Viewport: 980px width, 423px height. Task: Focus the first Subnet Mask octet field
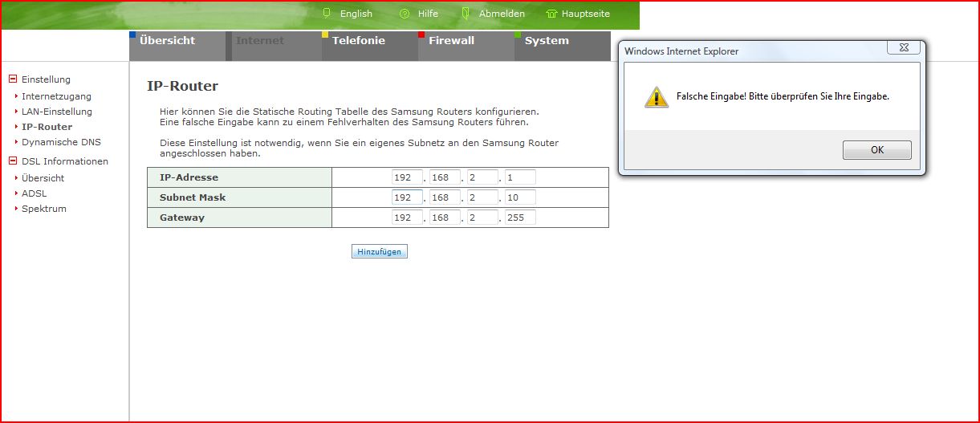coord(407,197)
